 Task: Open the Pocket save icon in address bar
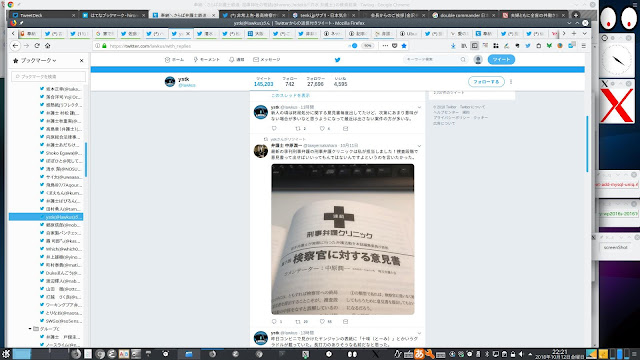pyautogui.click(x=395, y=46)
